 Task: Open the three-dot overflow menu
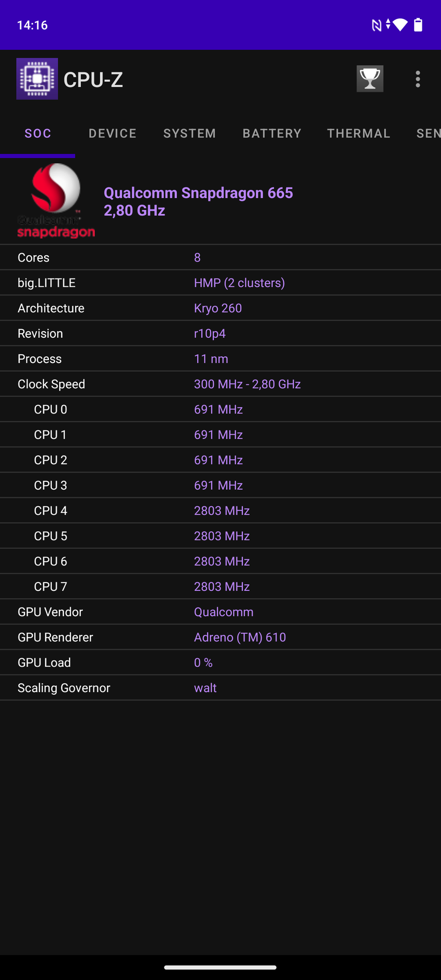(x=418, y=79)
